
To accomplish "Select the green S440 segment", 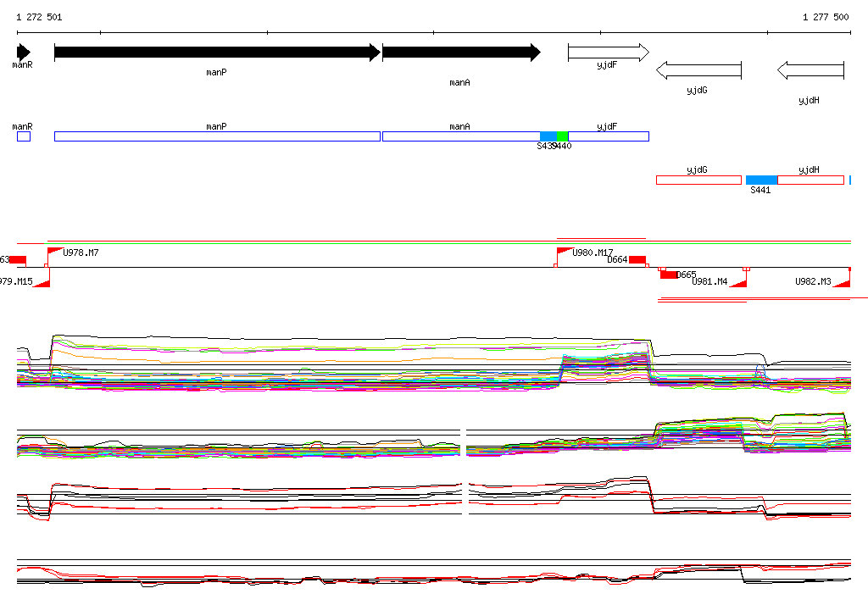I will click(563, 136).
